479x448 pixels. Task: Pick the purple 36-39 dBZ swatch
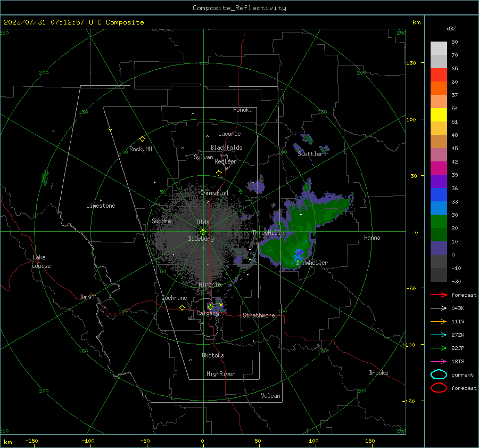(439, 182)
